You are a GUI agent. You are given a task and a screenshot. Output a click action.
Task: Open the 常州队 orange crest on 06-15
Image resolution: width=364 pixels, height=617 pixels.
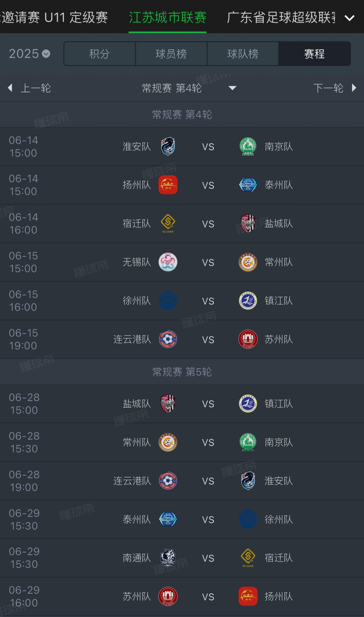click(248, 262)
